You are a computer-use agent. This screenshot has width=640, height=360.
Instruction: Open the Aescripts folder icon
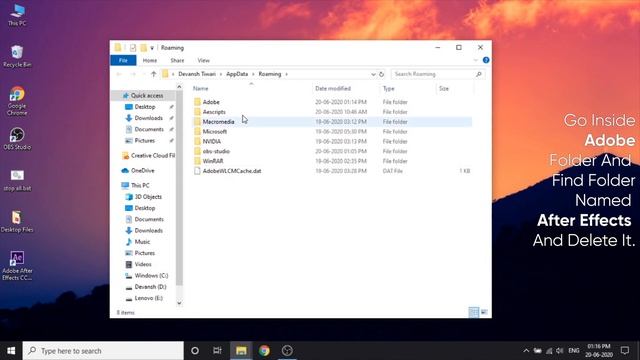coord(198,112)
